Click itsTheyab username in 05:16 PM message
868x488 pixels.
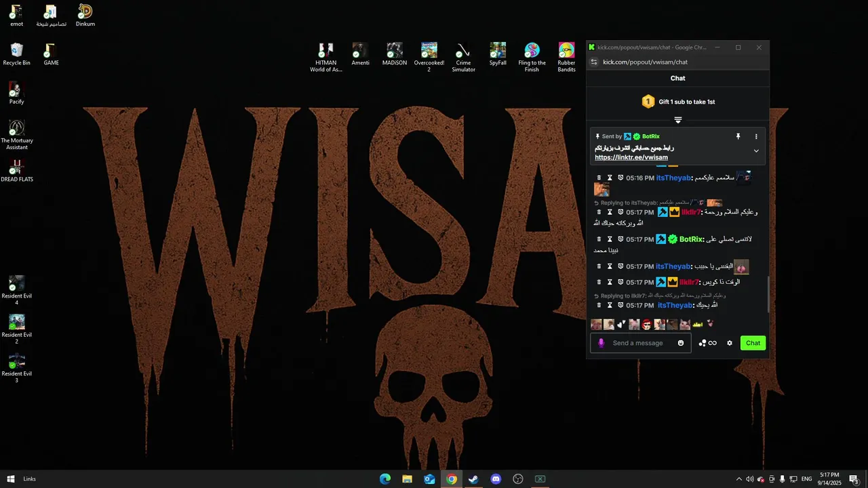click(673, 178)
